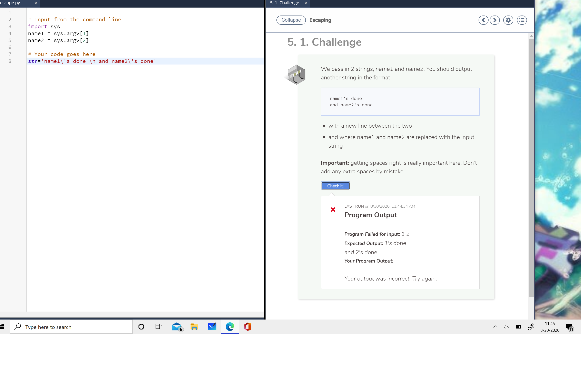Open Task View on the taskbar
This screenshot has width=588, height=392.
coord(158,327)
